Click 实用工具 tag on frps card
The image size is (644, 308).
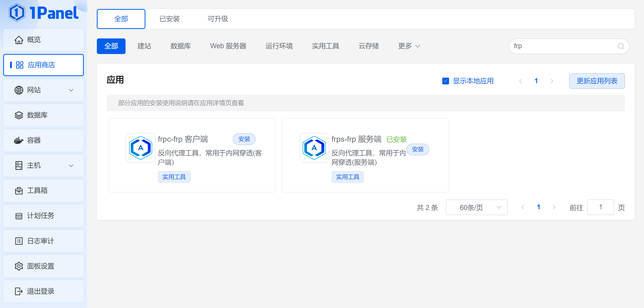(348, 177)
